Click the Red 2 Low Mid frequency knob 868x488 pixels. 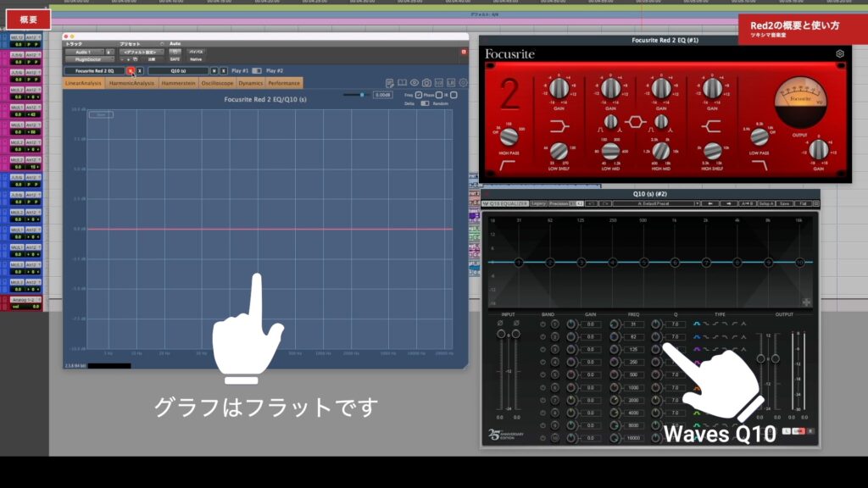[x=610, y=151]
